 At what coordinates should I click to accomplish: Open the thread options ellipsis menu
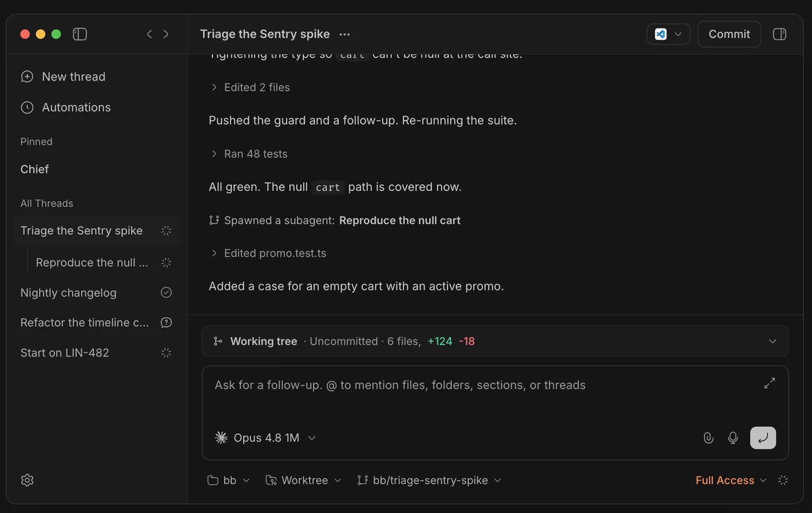tap(345, 34)
